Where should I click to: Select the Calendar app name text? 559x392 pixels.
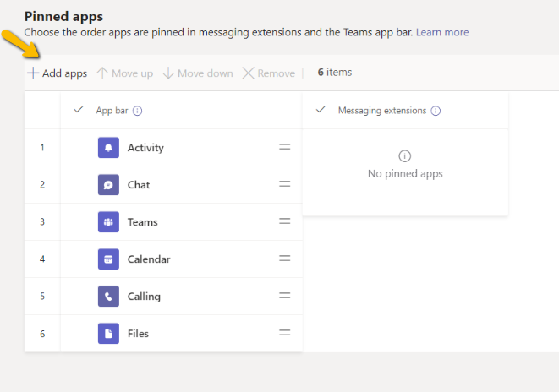149,259
